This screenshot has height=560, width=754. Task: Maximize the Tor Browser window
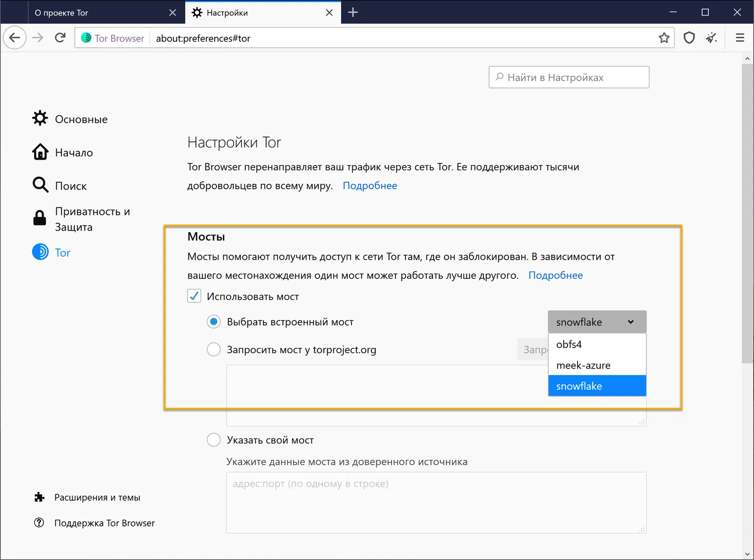(705, 12)
